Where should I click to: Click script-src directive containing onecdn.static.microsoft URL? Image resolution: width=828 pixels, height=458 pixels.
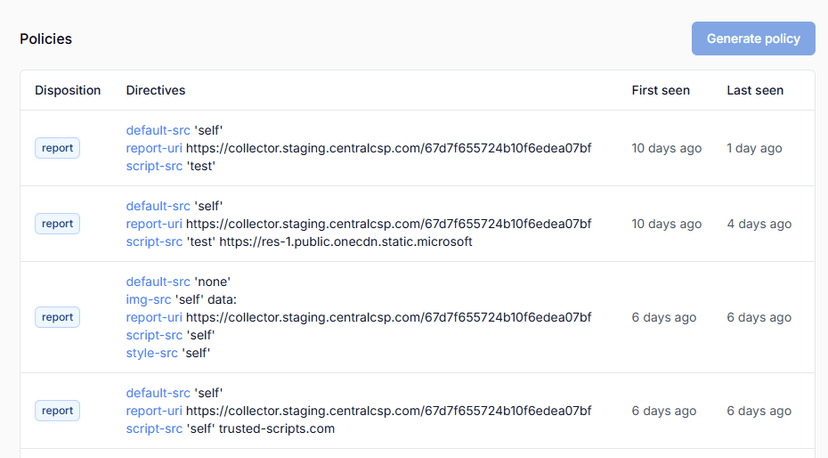pyautogui.click(x=154, y=242)
